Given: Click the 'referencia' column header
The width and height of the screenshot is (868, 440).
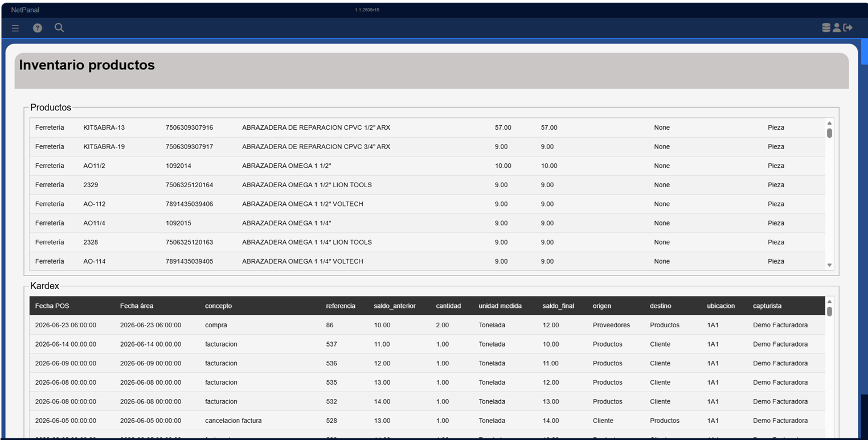Looking at the screenshot, I should pos(341,306).
